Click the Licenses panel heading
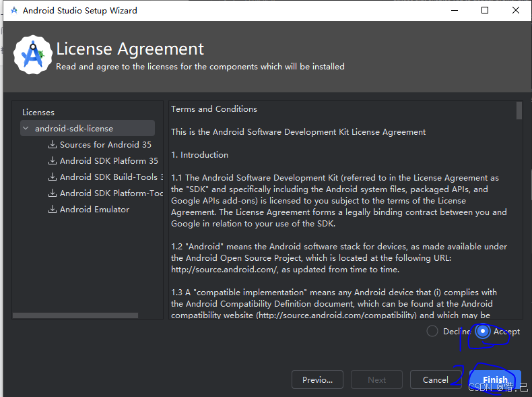Viewport: 532px width, 397px height. [x=38, y=113]
